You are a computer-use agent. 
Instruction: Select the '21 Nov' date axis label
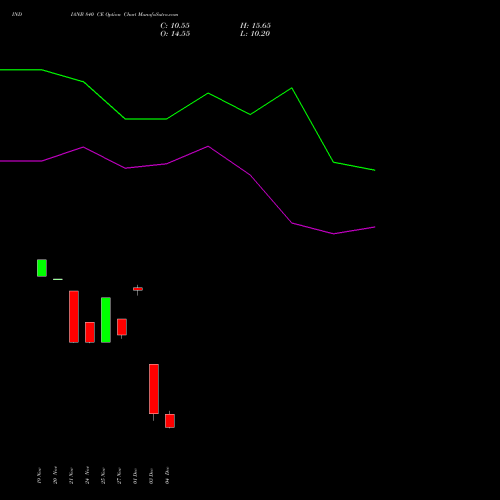point(71,476)
